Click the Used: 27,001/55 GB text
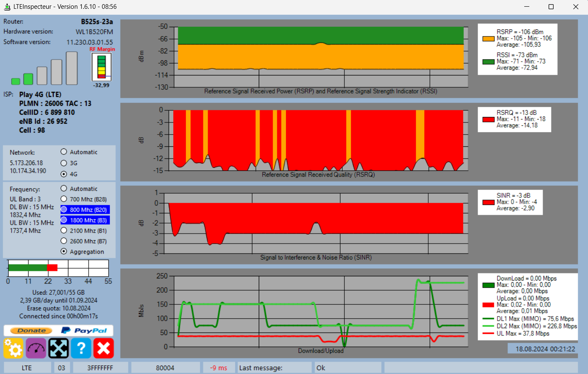The width and height of the screenshot is (588, 374). tap(58, 292)
